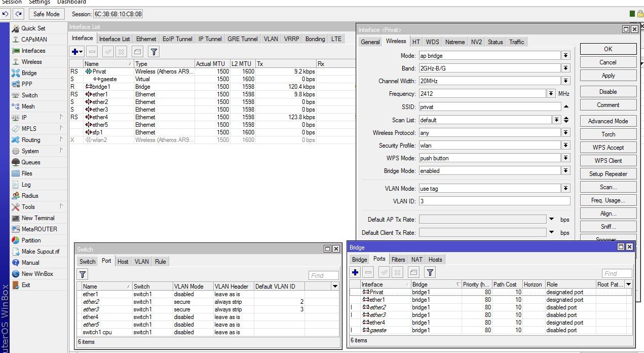Sort Interface List by the Actual MTU column
Image resolution: width=644 pixels, height=353 pixels.
pos(212,63)
